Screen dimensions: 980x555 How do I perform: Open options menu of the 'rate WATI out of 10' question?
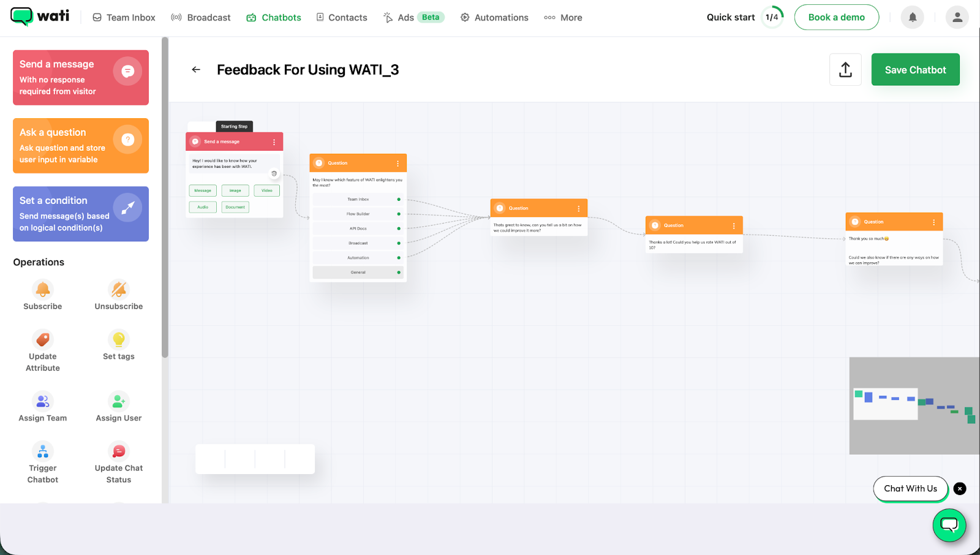tap(734, 226)
